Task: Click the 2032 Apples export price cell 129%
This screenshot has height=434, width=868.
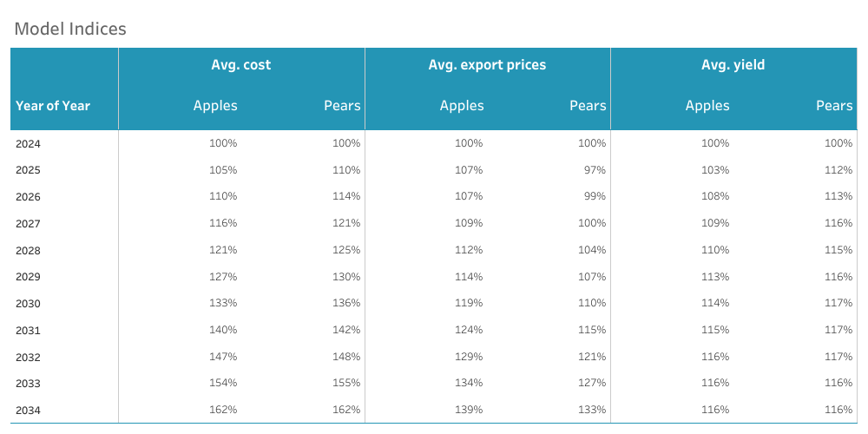Action: (469, 357)
